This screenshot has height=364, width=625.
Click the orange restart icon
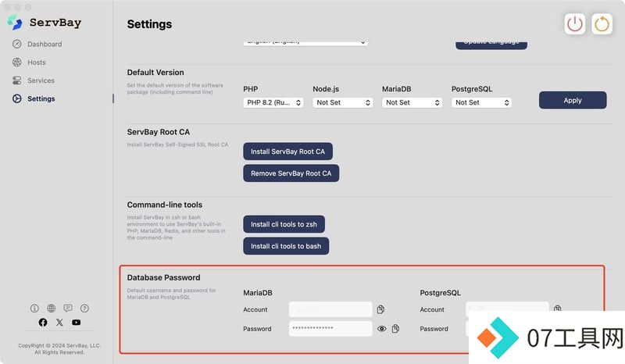[602, 24]
